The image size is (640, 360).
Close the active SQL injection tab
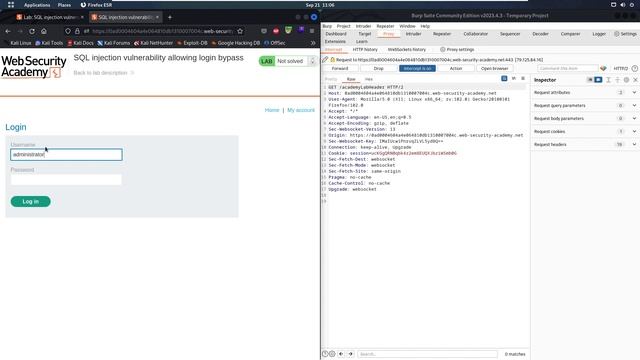point(157,17)
